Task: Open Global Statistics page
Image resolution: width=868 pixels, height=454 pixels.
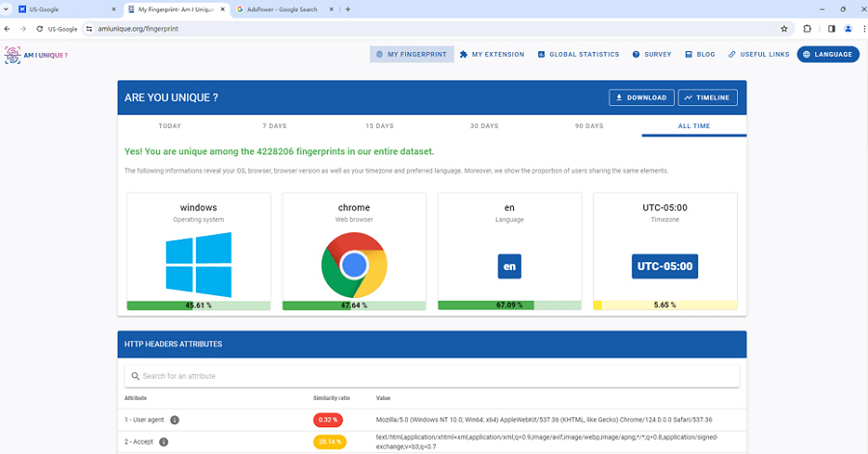Action: 579,54
